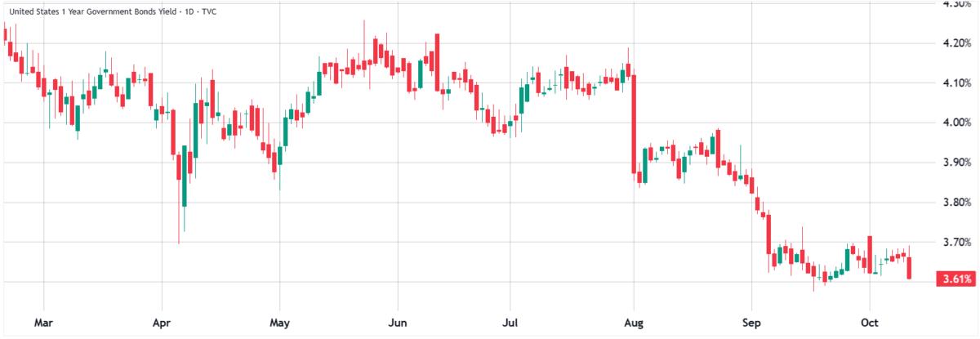This screenshot has height=339, width=980.
Task: Click the 4.20% level on the price axis
Action: click(955, 42)
